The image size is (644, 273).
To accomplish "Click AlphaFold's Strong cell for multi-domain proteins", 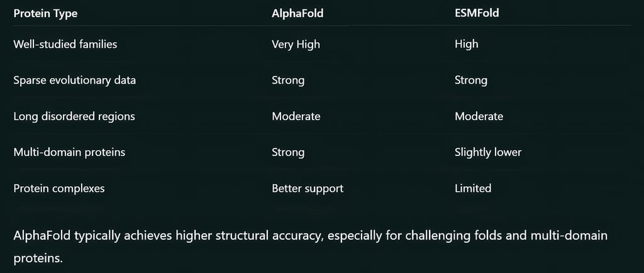I will click(x=288, y=152).
